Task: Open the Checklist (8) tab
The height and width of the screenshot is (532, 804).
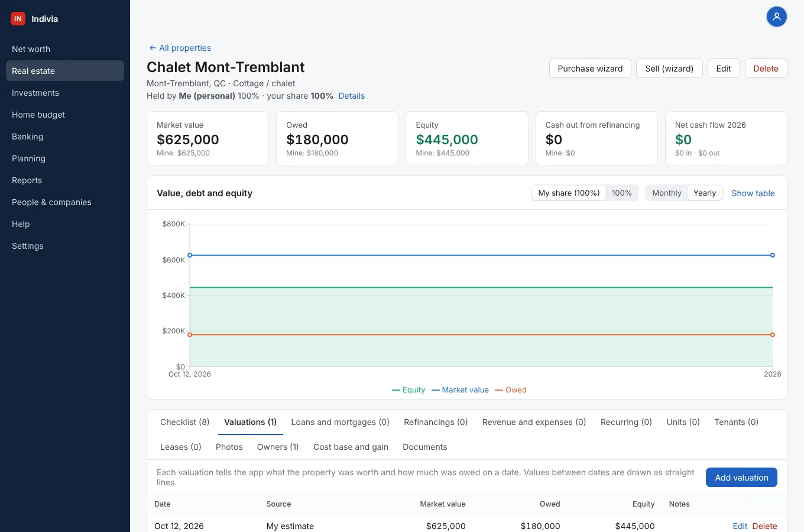Action: tap(185, 422)
